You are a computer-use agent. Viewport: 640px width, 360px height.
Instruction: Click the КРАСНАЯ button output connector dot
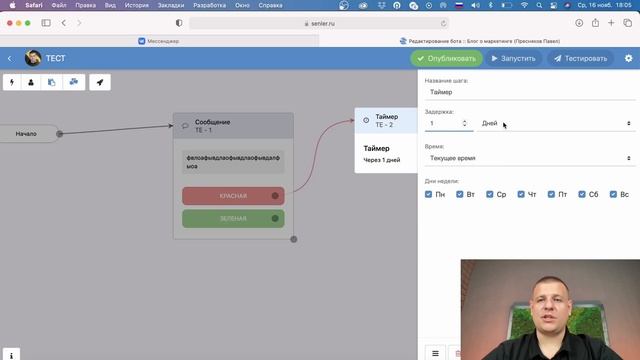click(275, 196)
